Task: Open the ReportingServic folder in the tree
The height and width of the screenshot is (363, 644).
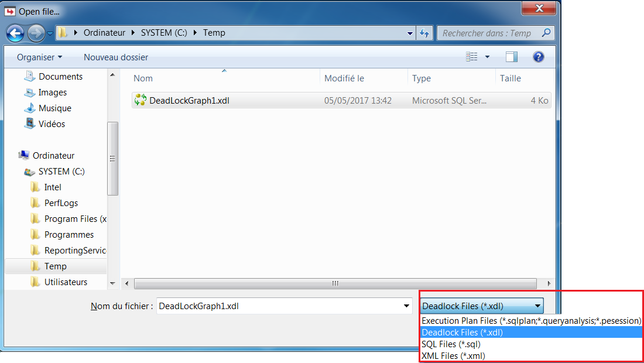Action: [x=75, y=251]
